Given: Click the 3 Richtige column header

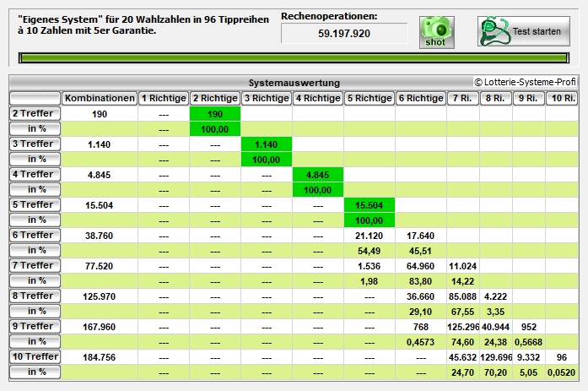Looking at the screenshot, I should click(267, 98).
